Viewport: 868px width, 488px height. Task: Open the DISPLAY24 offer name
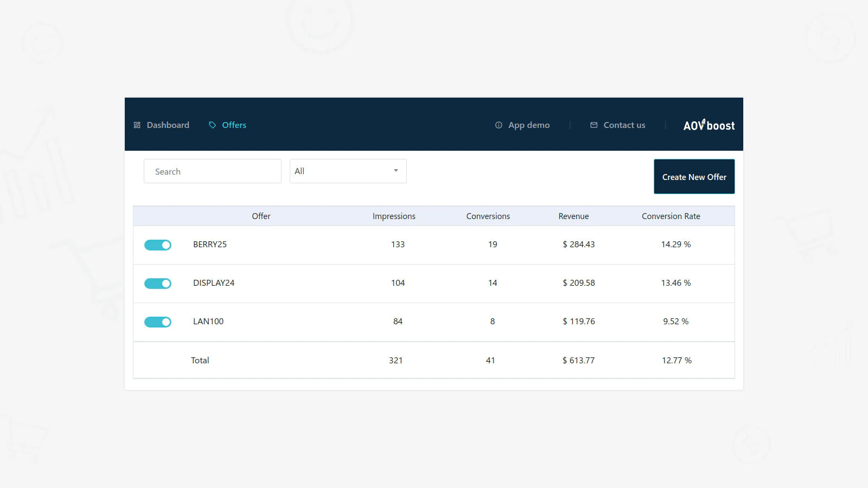click(x=214, y=283)
